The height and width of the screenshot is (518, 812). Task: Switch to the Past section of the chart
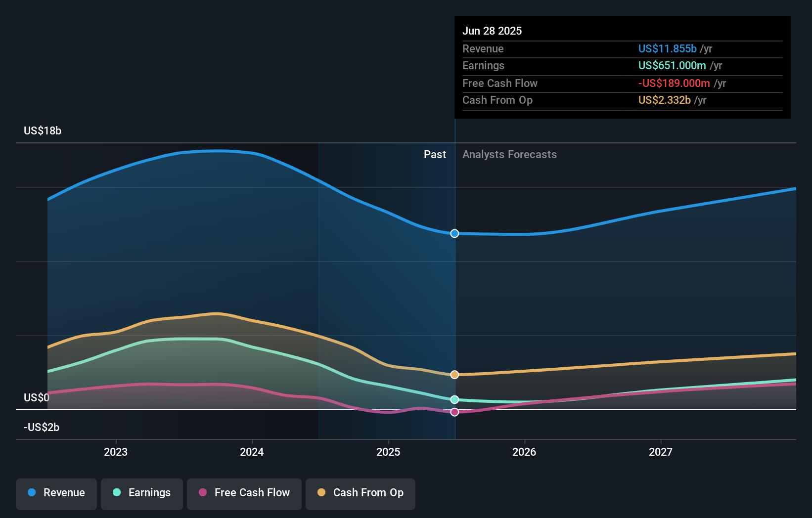(435, 154)
